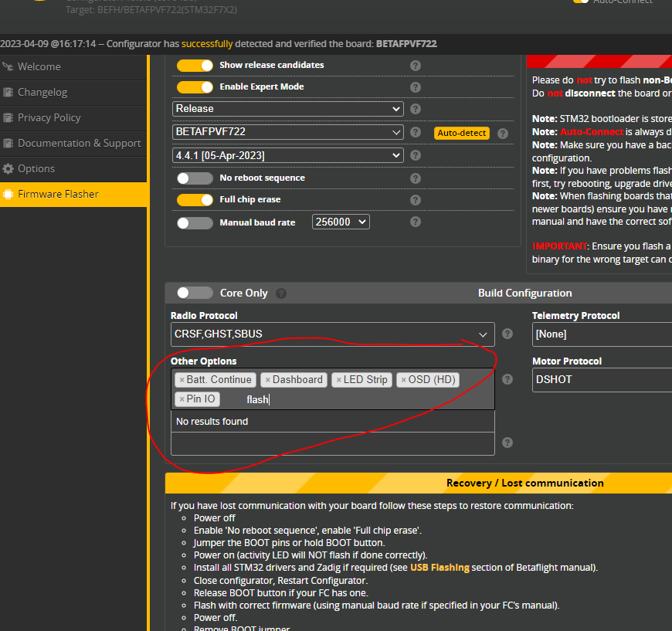Disable the Show release candidates toggle
672x631 pixels.
195,65
